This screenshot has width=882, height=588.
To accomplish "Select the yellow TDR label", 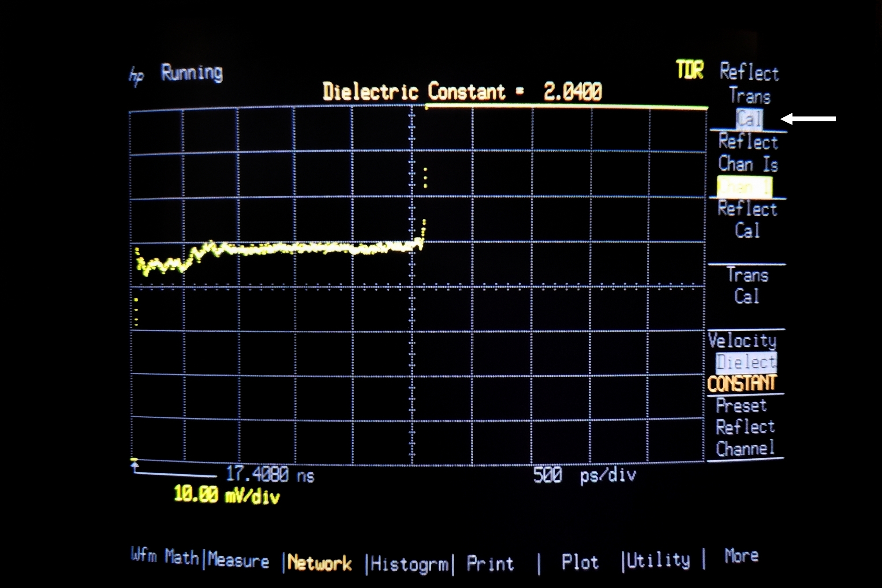I will [x=690, y=70].
